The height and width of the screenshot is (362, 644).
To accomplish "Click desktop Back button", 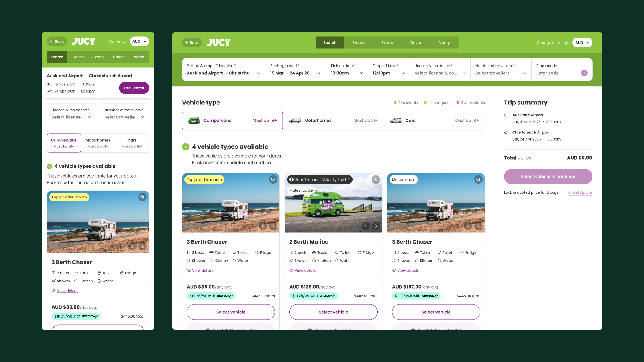I will click(192, 42).
